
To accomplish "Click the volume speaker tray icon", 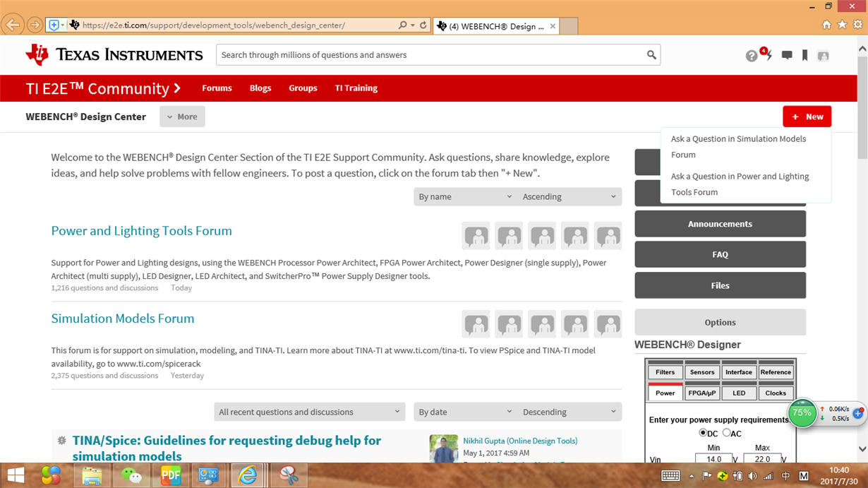I will (x=752, y=476).
